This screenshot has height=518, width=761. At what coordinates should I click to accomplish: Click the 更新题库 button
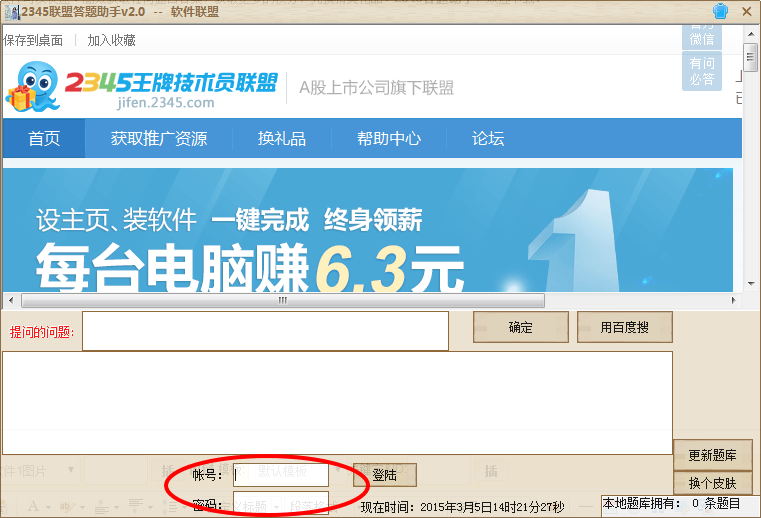pos(712,455)
